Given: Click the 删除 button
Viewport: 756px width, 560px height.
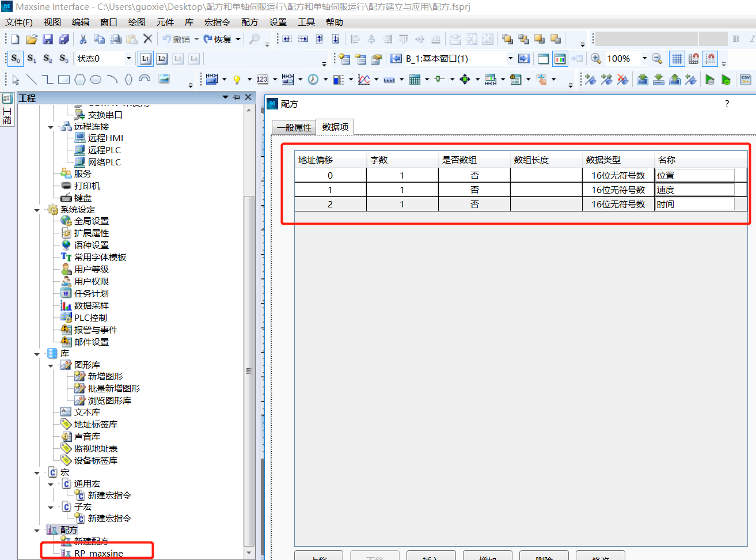Looking at the screenshot, I should pyautogui.click(x=544, y=557).
